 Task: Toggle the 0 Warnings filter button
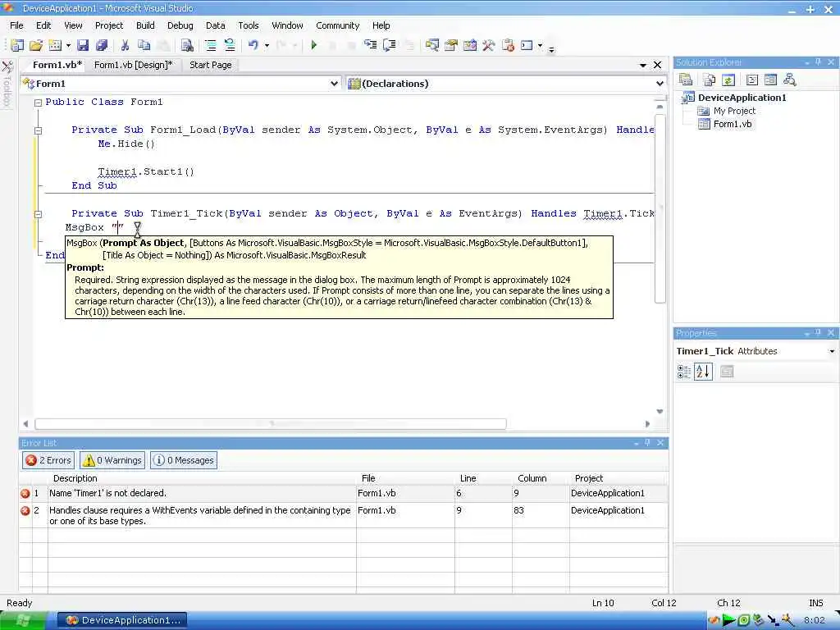[x=112, y=460]
